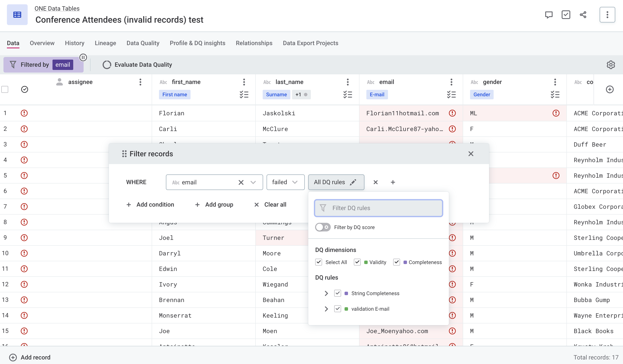Click the Filter DQ rules search field
This screenshot has width=623, height=364.
tap(378, 208)
